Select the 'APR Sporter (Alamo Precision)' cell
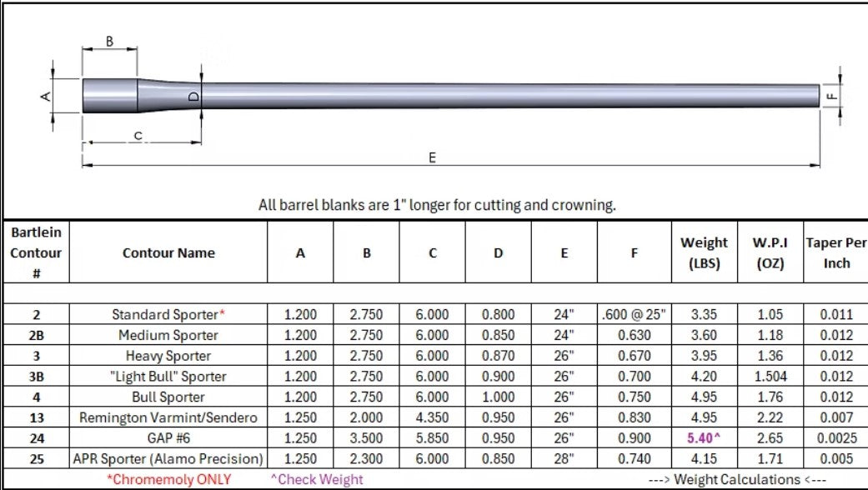868x490 pixels. tap(168, 458)
